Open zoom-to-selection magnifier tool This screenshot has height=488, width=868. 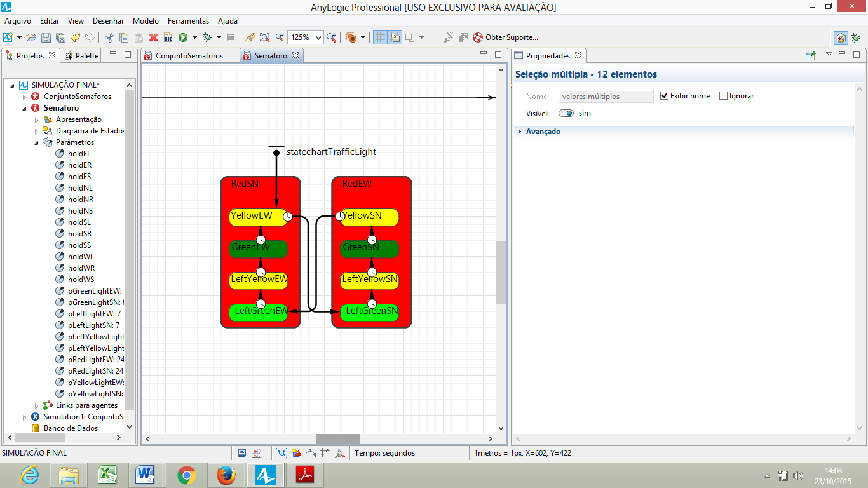(x=264, y=38)
